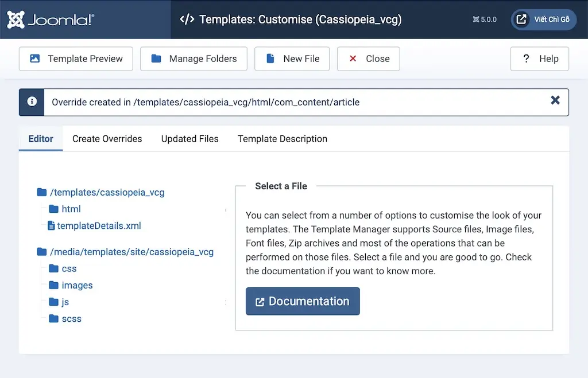The width and height of the screenshot is (588, 378).
Task: Expand the html folder
Action: [71, 209]
